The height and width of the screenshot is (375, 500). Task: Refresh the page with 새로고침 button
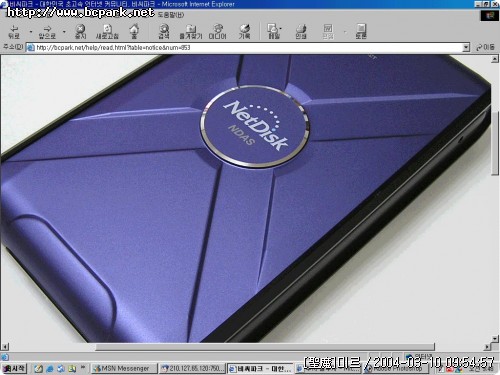(107, 32)
